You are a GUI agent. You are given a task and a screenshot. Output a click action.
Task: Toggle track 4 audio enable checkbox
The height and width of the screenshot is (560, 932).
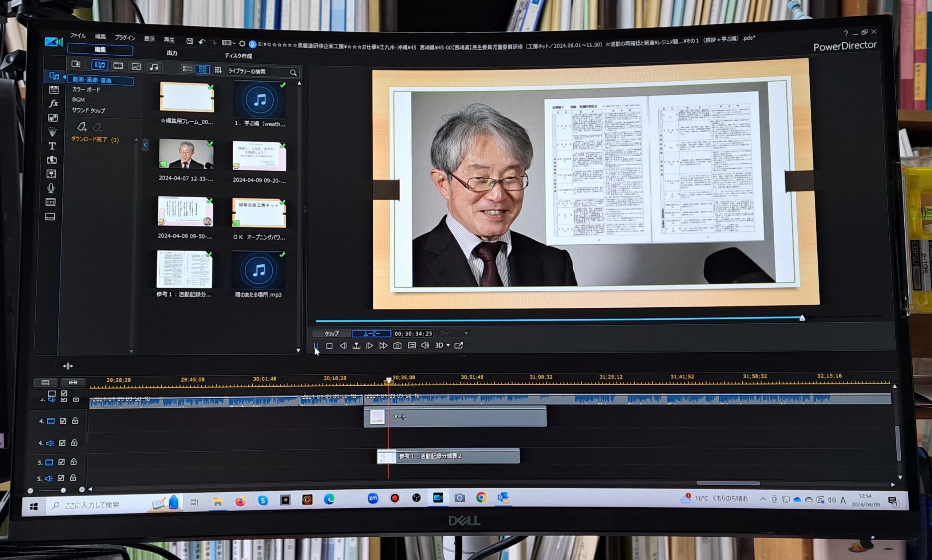coord(62,443)
